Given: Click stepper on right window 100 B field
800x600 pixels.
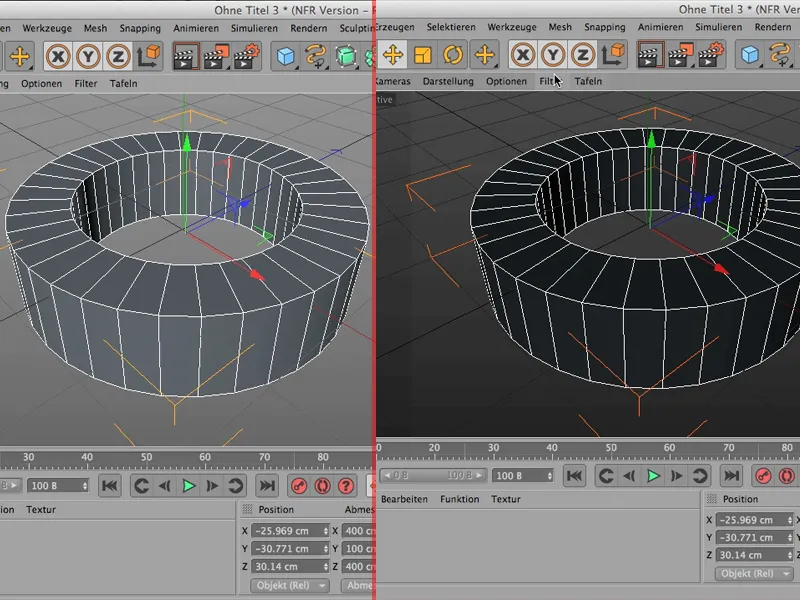Looking at the screenshot, I should pos(549,476).
